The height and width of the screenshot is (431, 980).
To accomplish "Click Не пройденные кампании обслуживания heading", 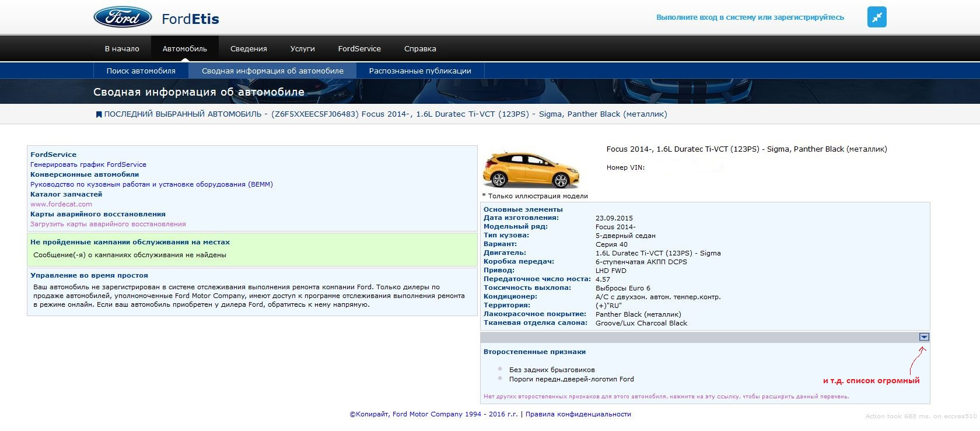I will [x=130, y=242].
